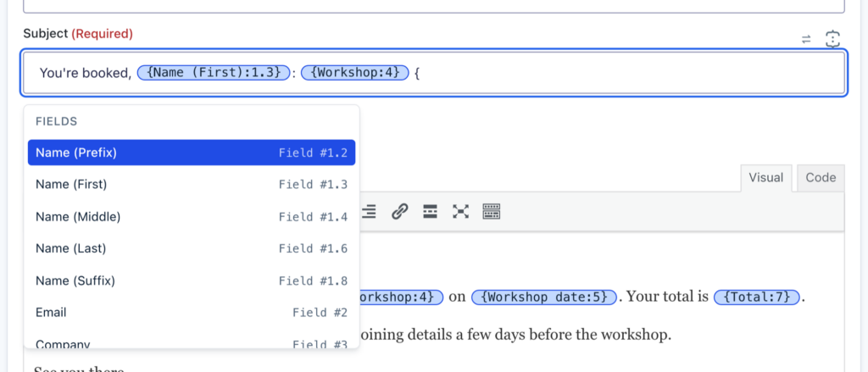Pick the Company field option

pyautogui.click(x=192, y=344)
